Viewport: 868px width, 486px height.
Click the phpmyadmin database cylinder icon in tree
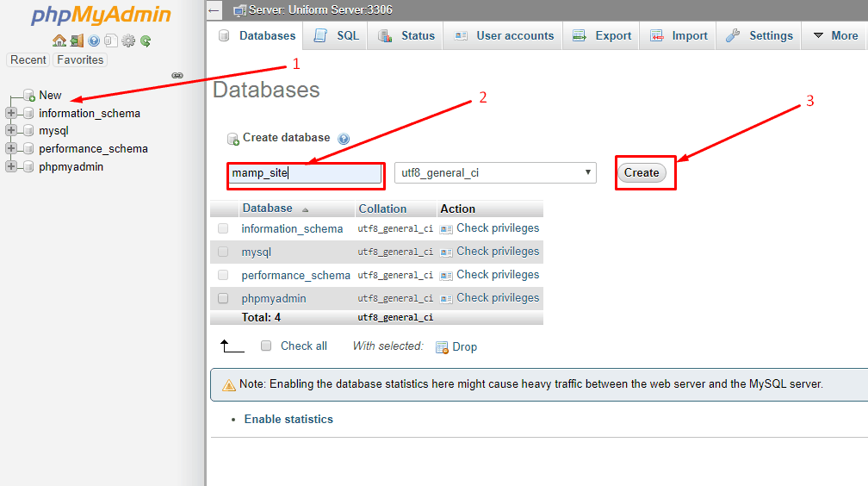(28, 166)
